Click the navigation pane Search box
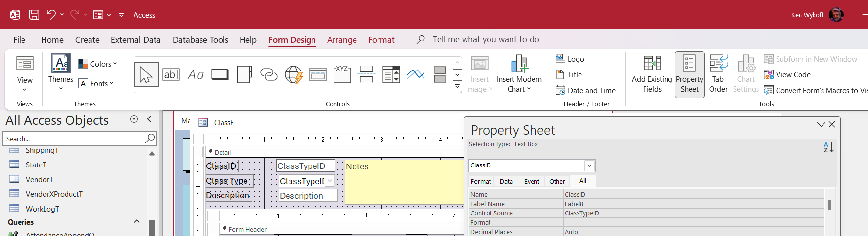Screen dimensions: 868x236 click(73, 139)
